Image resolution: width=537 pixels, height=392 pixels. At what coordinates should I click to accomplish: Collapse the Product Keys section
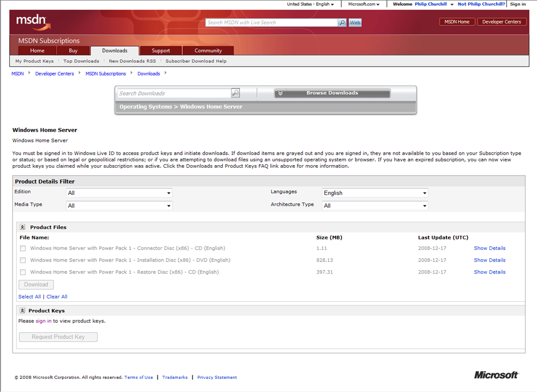(22, 311)
